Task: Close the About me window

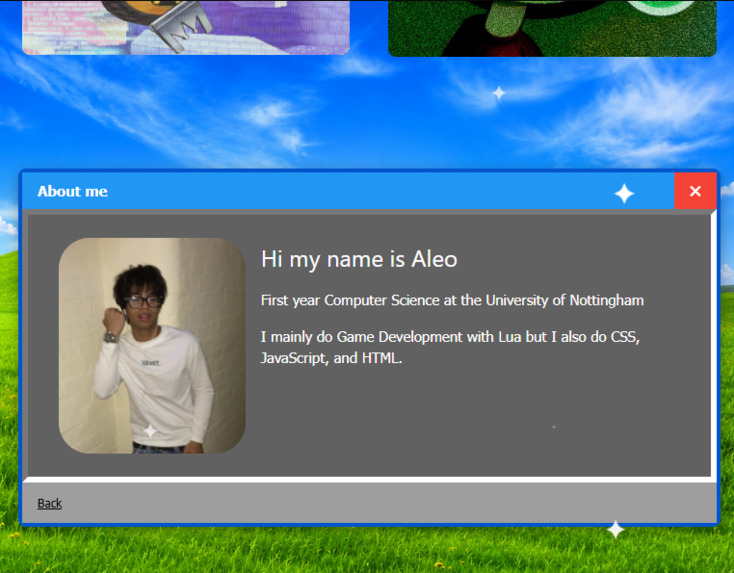Action: pyautogui.click(x=695, y=191)
